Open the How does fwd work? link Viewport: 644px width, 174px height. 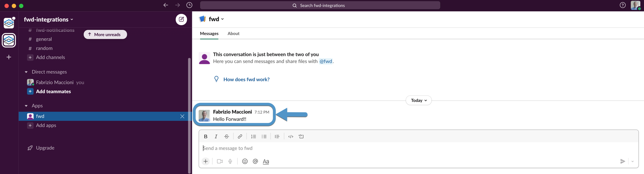pos(247,79)
